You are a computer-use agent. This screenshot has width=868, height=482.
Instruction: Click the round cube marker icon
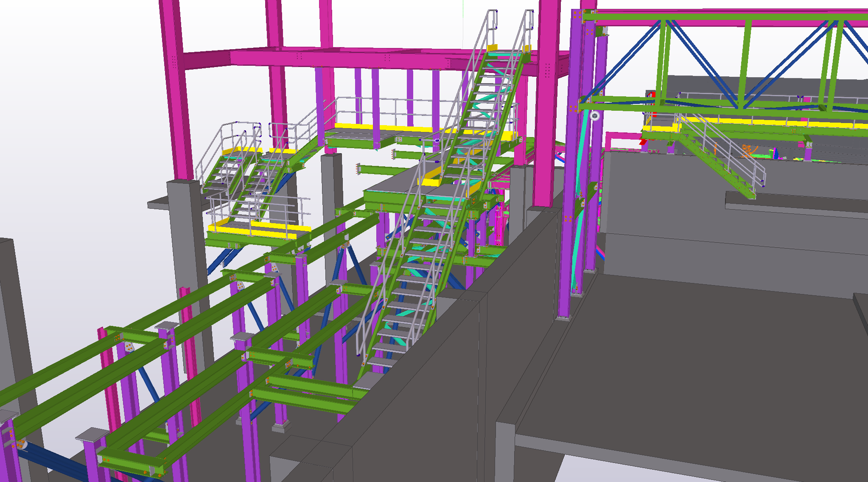tap(595, 116)
